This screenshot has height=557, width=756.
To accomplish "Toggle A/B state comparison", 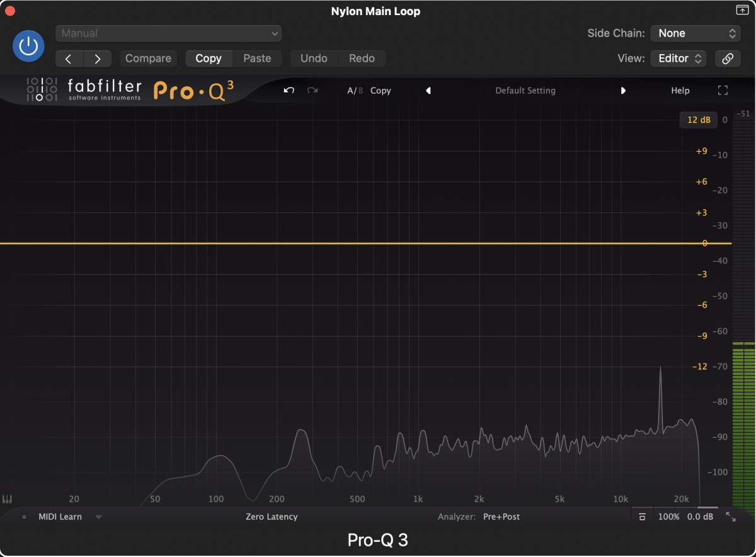I will coord(355,90).
